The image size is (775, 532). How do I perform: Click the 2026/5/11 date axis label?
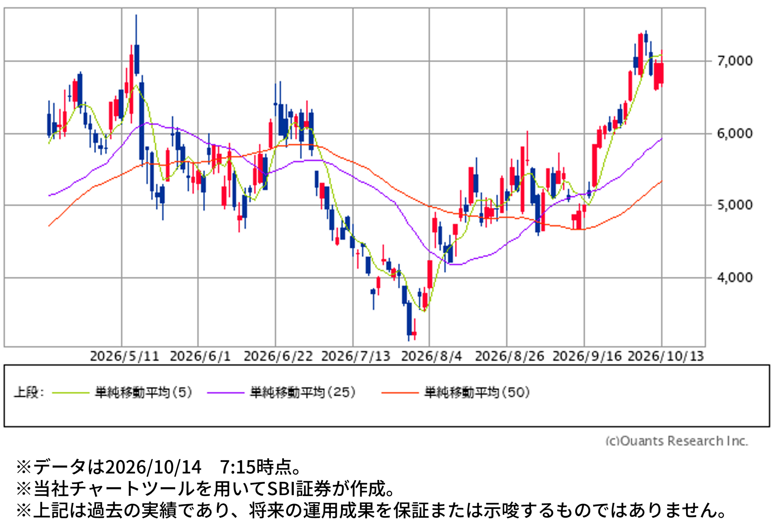[124, 356]
